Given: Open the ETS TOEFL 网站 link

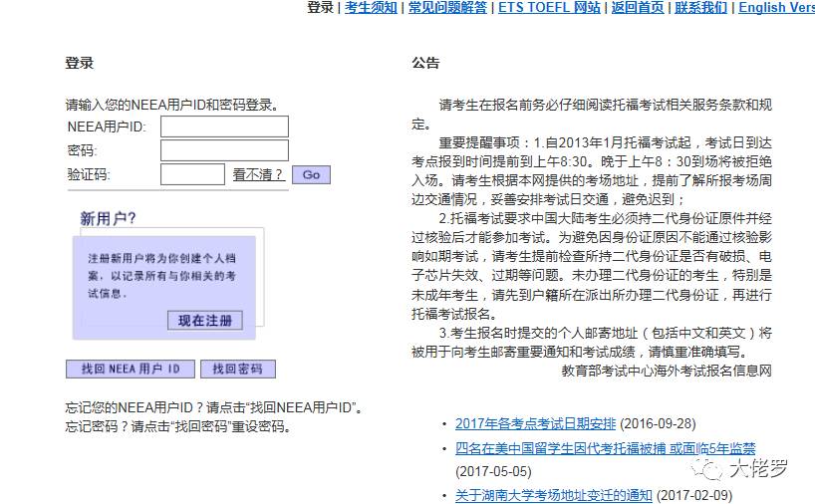Looking at the screenshot, I should (x=549, y=7).
